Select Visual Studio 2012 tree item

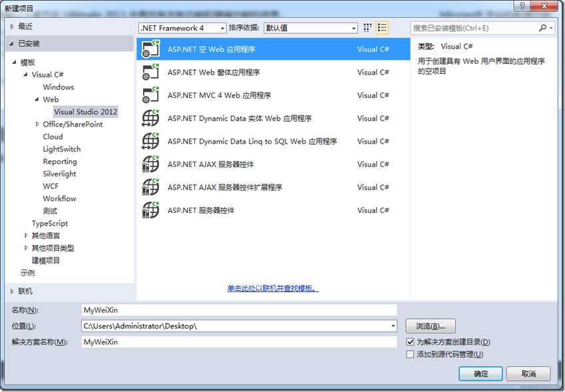86,112
